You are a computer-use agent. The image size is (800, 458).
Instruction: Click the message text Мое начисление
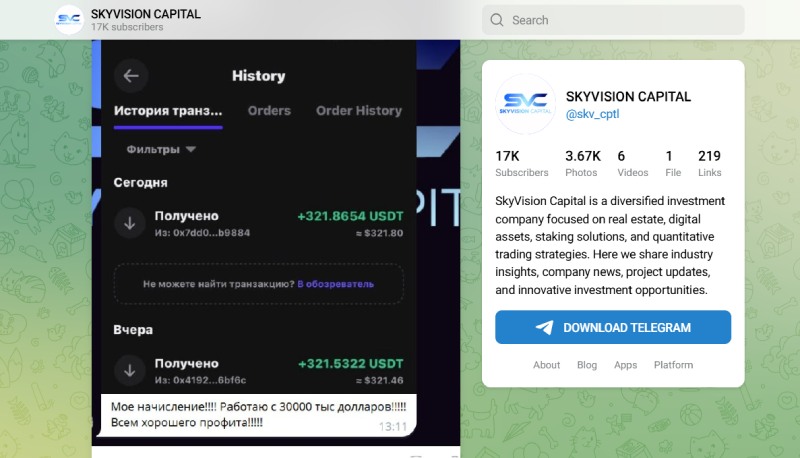pyautogui.click(x=258, y=414)
